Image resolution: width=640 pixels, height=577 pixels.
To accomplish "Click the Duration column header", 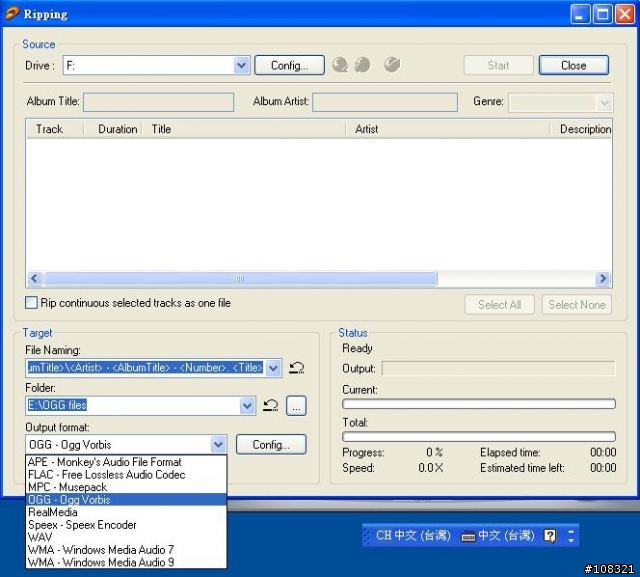I will (117, 129).
